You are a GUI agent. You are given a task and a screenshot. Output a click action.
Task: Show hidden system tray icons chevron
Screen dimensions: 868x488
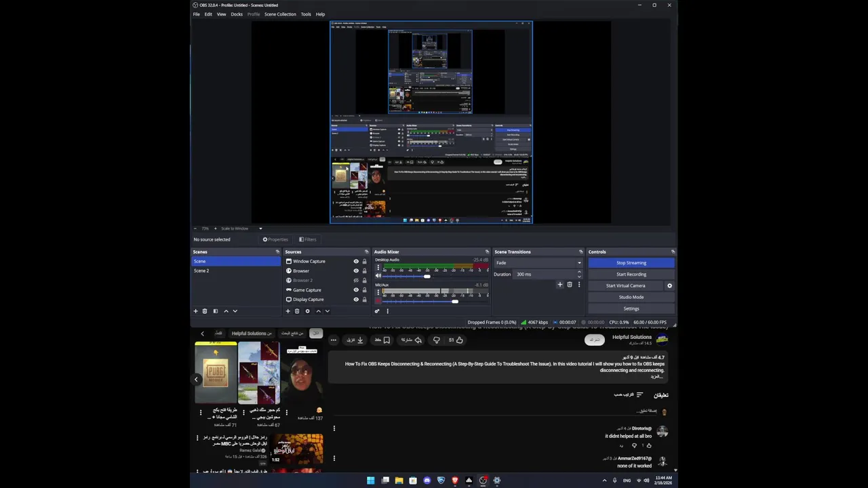click(604, 481)
